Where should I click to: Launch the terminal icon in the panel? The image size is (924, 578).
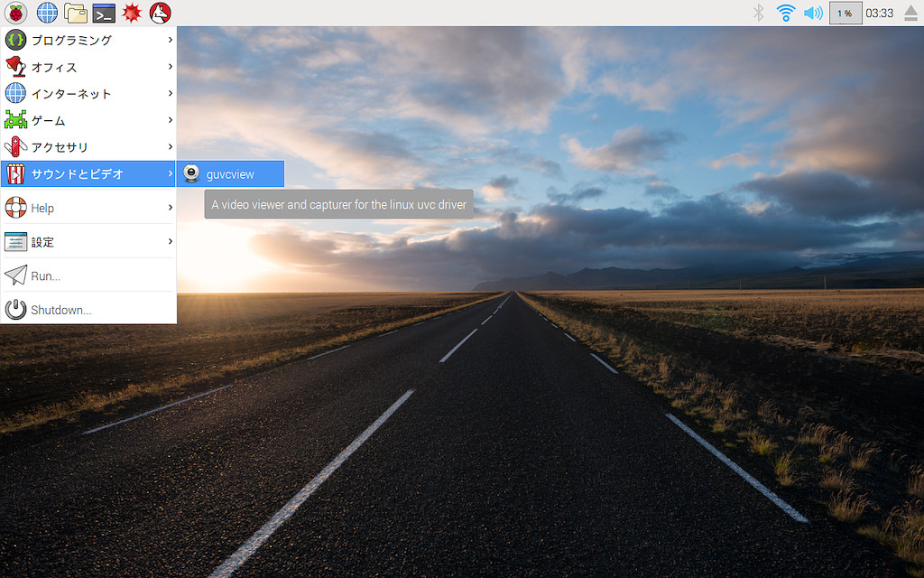tap(104, 13)
